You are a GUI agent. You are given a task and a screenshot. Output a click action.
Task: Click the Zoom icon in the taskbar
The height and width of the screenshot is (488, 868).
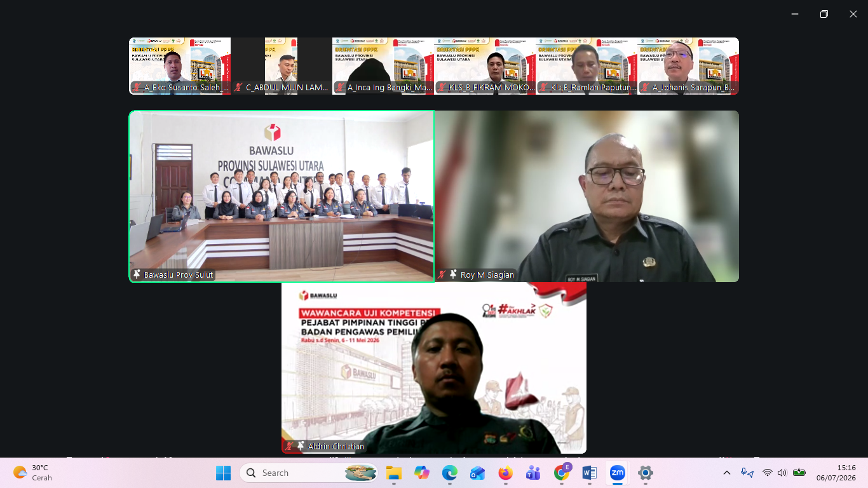pos(617,473)
